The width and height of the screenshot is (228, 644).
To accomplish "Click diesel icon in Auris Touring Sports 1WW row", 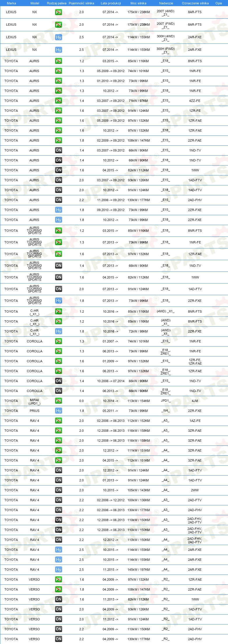I will [x=59, y=277].
